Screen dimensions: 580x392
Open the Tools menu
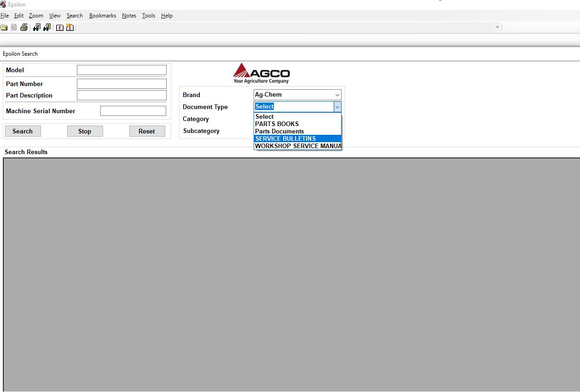tap(149, 16)
